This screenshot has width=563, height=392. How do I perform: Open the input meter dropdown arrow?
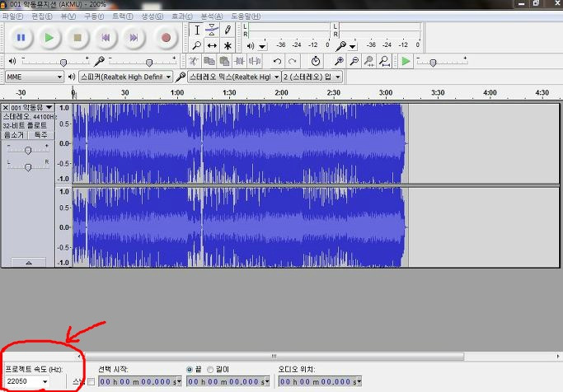353,47
